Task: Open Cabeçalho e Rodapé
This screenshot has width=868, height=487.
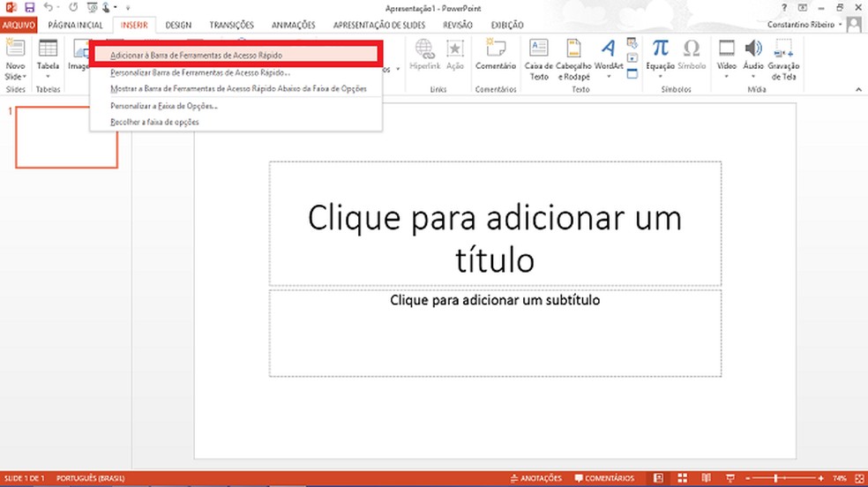Action: [x=574, y=59]
